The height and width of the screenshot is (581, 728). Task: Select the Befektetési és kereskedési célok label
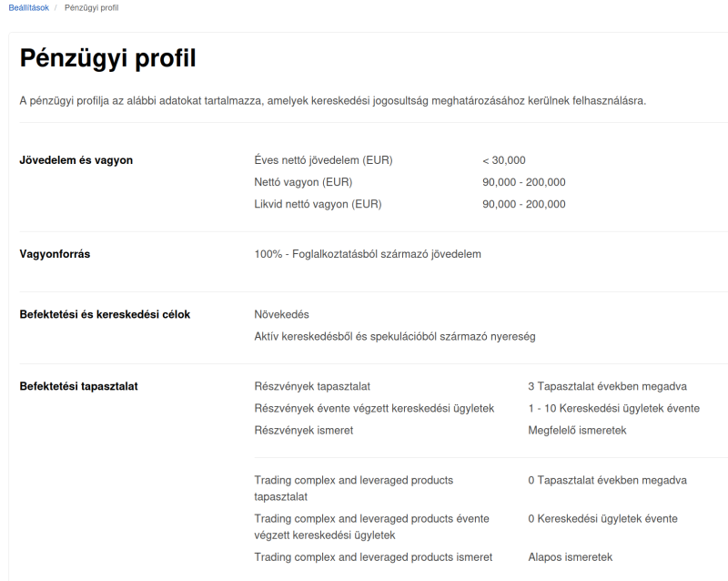[105, 314]
